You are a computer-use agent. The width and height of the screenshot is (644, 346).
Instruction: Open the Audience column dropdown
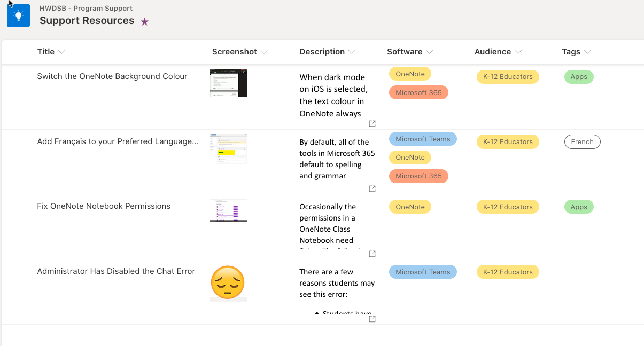(518, 52)
